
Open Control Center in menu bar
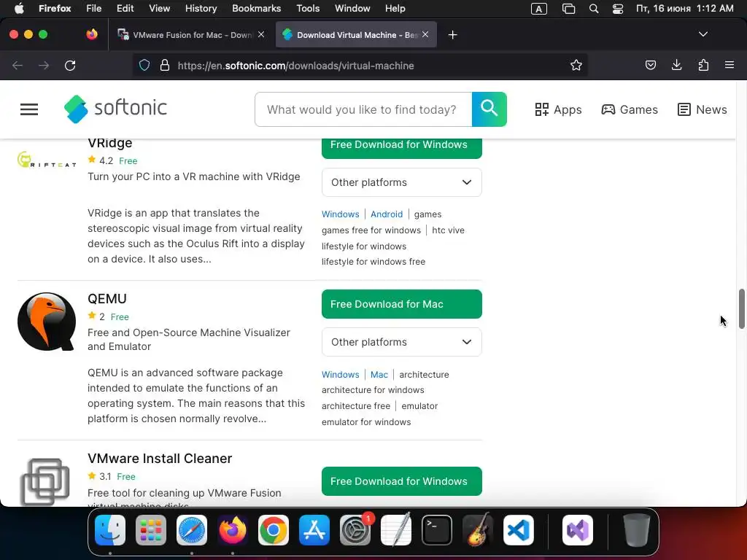click(618, 9)
